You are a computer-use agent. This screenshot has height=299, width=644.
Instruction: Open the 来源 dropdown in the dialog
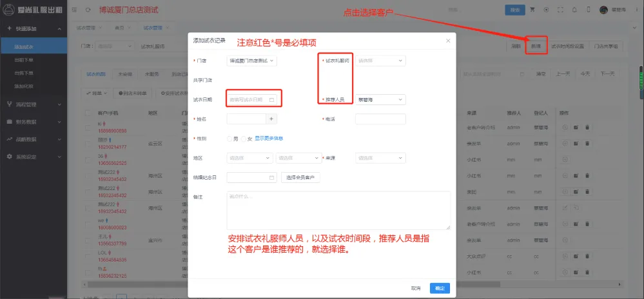pos(380,158)
